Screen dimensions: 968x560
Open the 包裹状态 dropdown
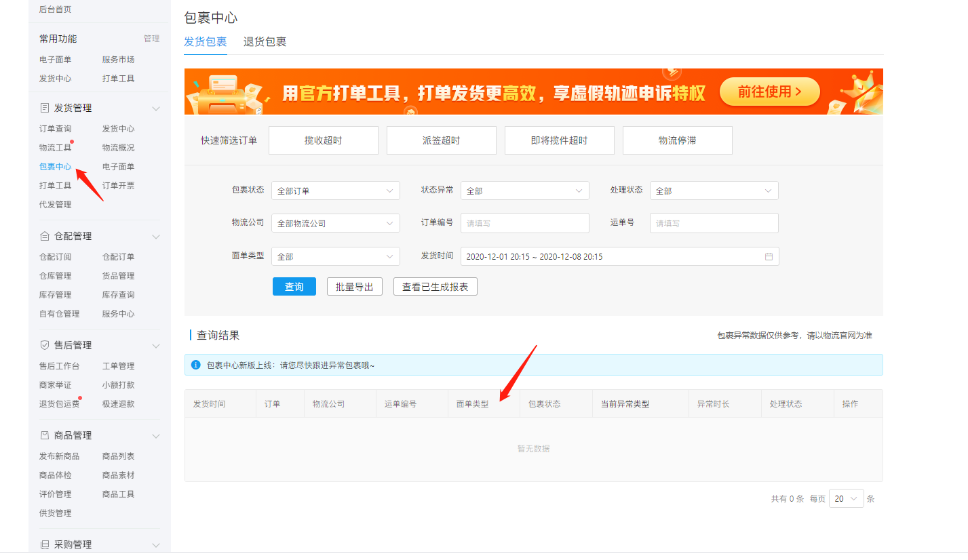tap(336, 191)
